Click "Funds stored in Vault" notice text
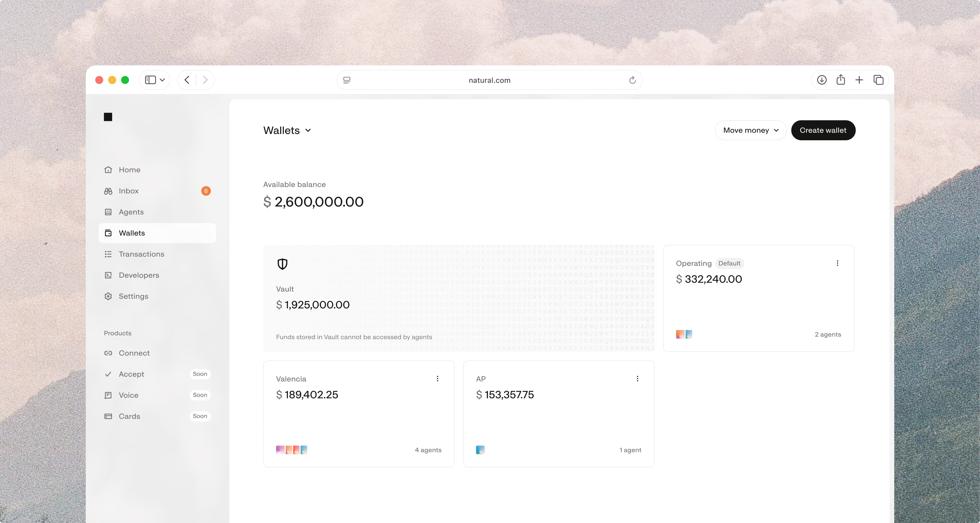Screen dimensions: 980x523 pyautogui.click(x=354, y=337)
